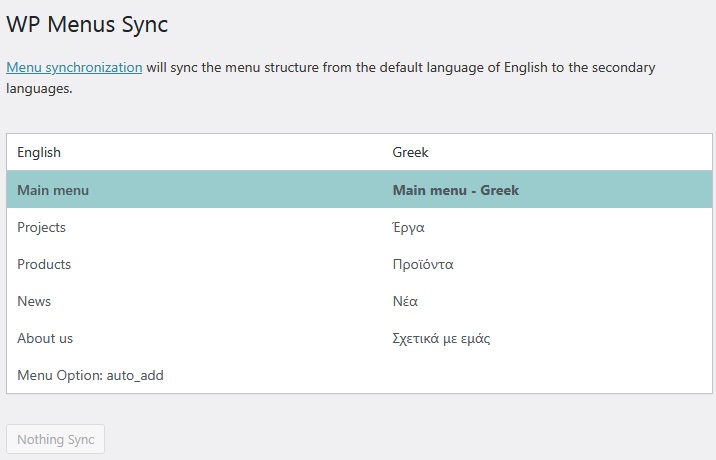The width and height of the screenshot is (716, 460).
Task: Click the word languages below the link
Action: coord(39,88)
